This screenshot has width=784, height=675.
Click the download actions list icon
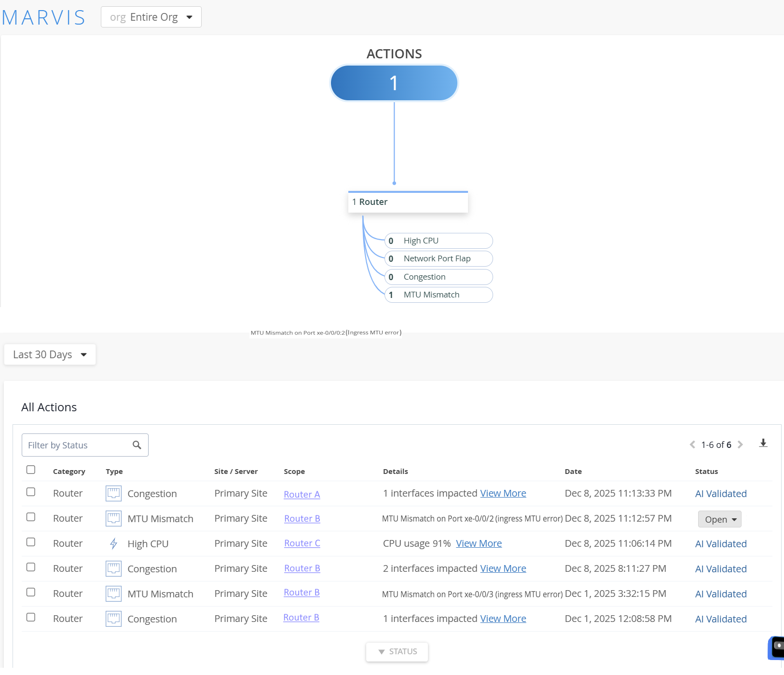(763, 443)
